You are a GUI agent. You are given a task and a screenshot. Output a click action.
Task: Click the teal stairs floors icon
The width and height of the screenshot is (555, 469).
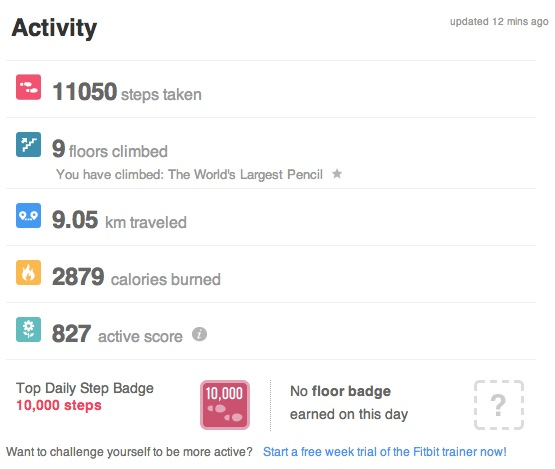[28, 144]
